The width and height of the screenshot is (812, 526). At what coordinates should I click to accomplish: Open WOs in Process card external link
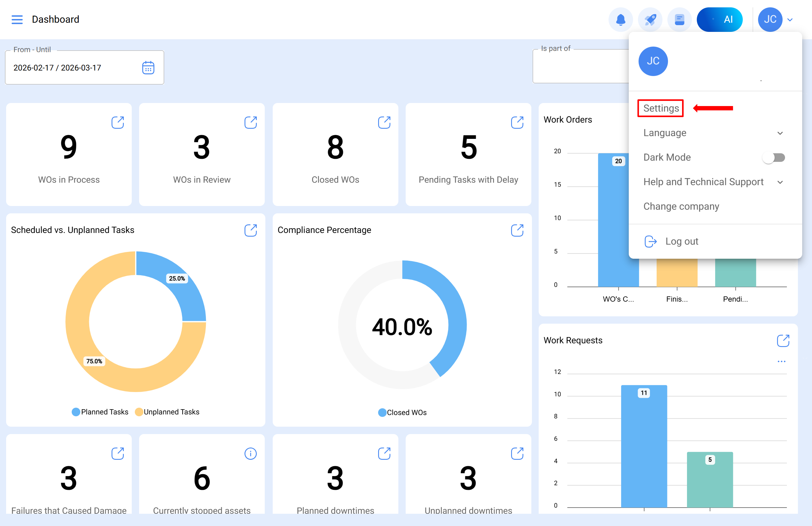[118, 122]
